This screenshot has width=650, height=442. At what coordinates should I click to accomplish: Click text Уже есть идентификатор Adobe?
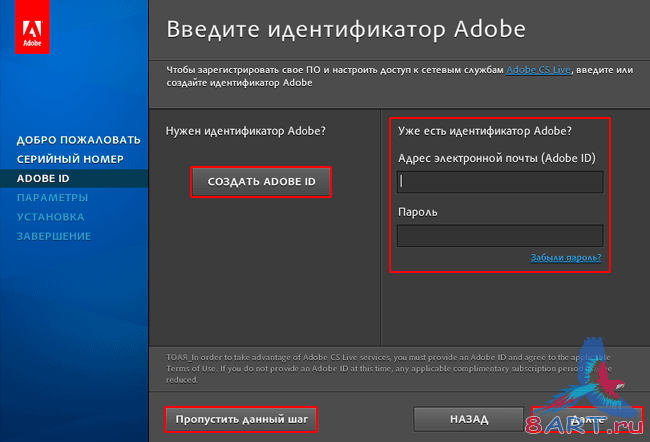(x=485, y=131)
